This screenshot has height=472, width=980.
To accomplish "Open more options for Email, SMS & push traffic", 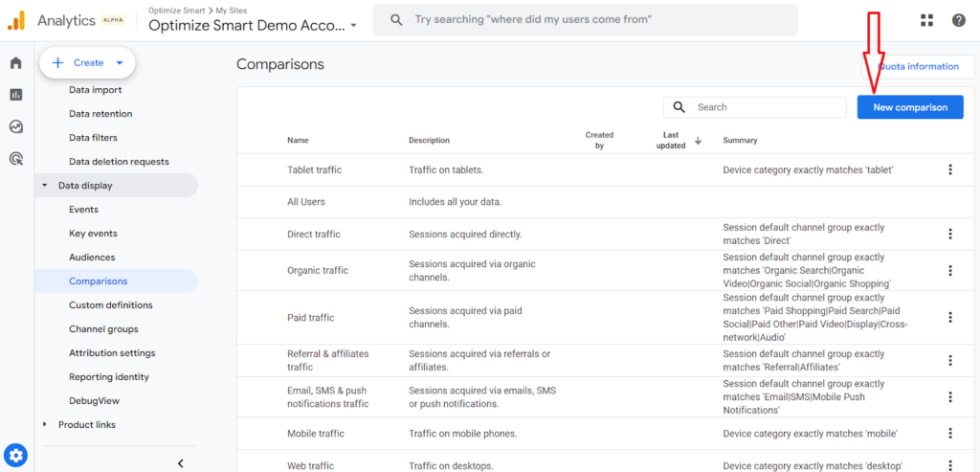I will [x=950, y=397].
